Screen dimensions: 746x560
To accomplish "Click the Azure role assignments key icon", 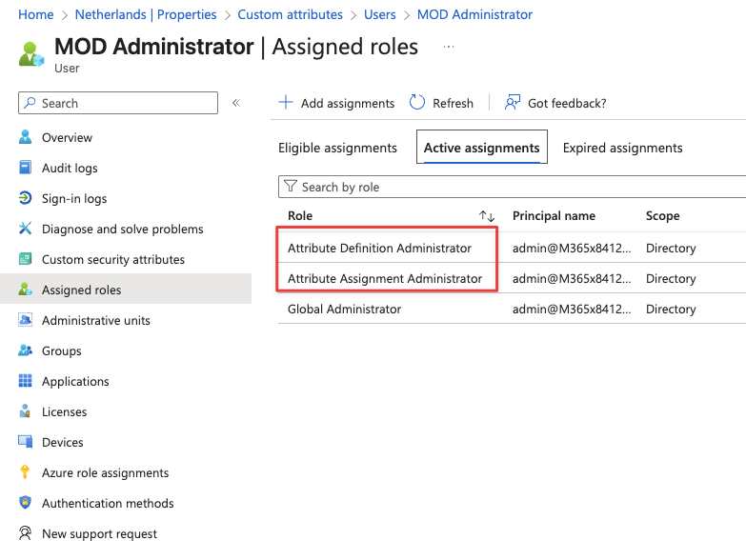I will pyautogui.click(x=26, y=473).
